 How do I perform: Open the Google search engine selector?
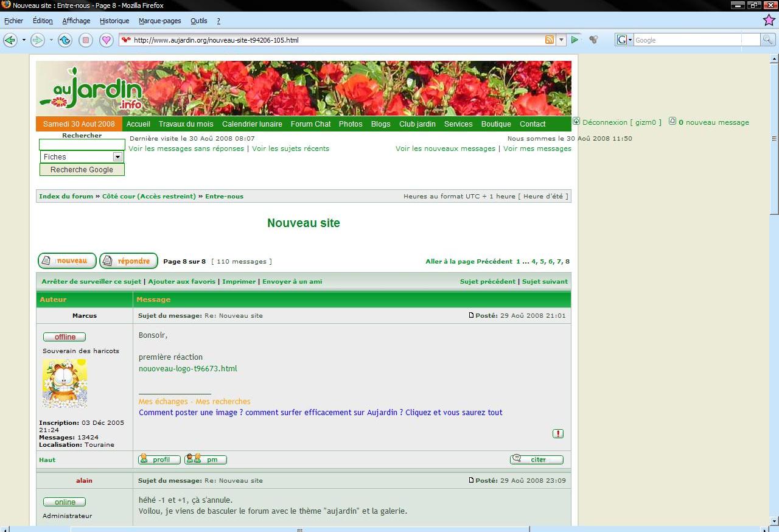[x=624, y=40]
